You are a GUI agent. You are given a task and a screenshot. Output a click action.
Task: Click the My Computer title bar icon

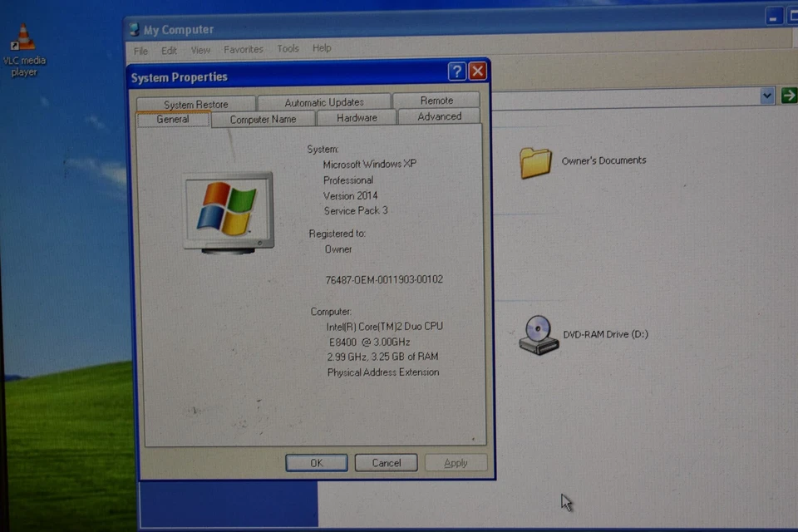[133, 29]
